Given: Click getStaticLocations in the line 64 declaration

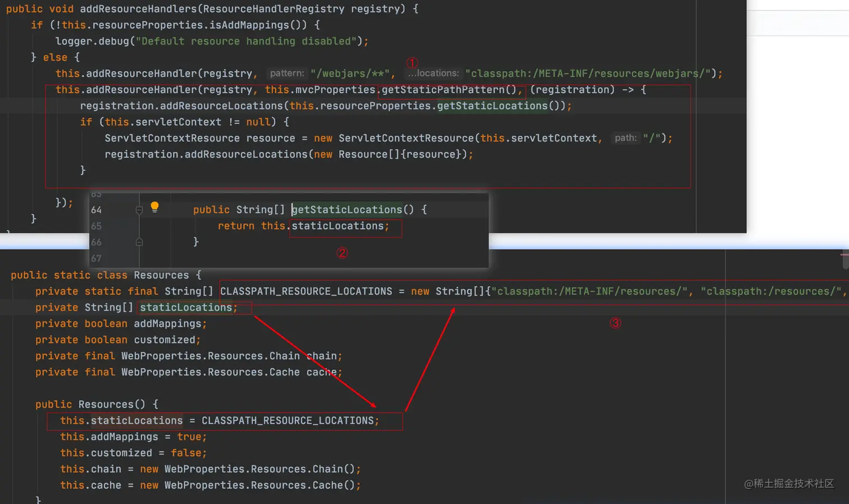Looking at the screenshot, I should coord(347,210).
